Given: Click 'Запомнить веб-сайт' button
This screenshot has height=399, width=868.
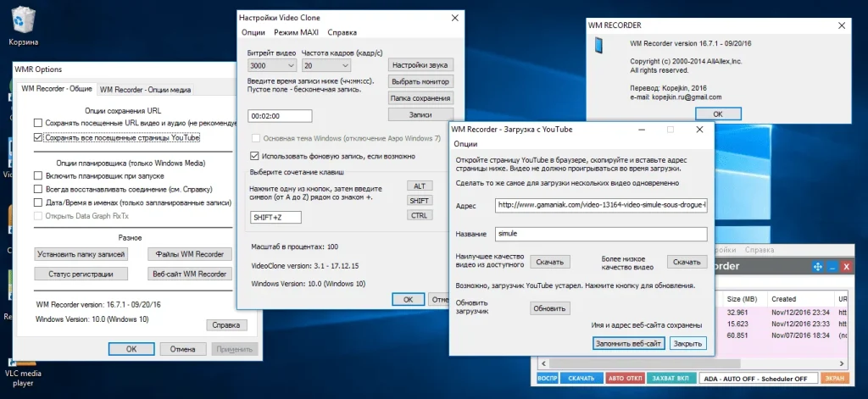Looking at the screenshot, I should pyautogui.click(x=628, y=344).
